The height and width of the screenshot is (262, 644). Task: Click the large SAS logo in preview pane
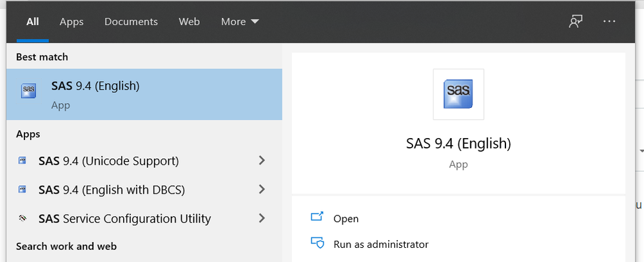pos(458,94)
